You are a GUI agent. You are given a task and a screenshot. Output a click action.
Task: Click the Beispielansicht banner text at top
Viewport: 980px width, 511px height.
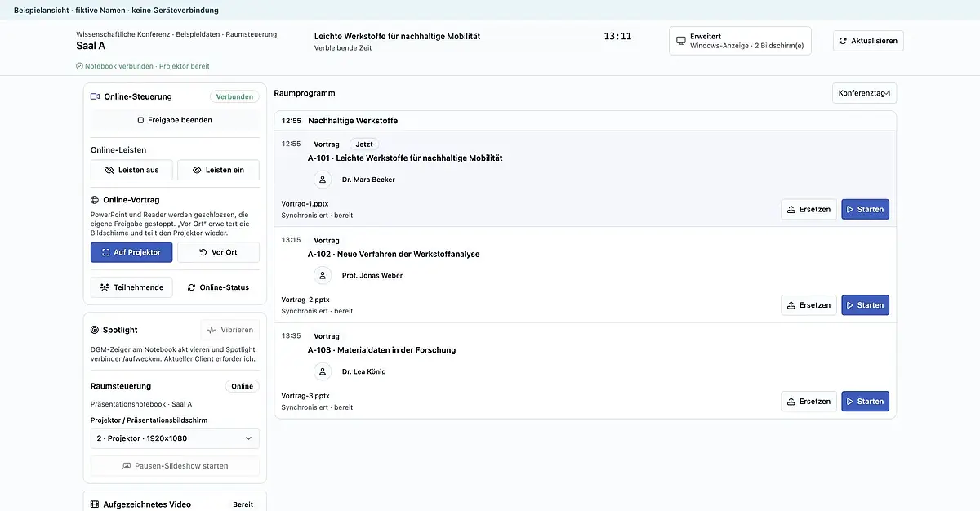tap(116, 11)
